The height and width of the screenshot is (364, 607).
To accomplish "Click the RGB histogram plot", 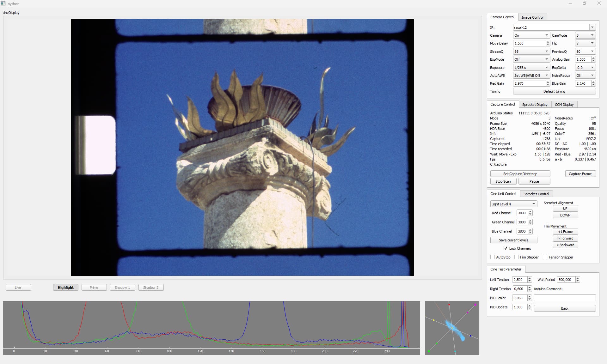I will [212, 328].
